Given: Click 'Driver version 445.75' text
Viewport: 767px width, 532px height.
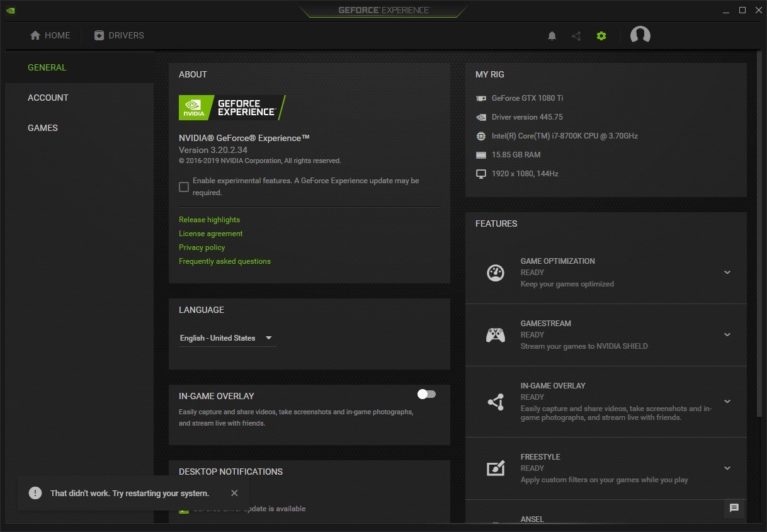Looking at the screenshot, I should click(x=527, y=117).
